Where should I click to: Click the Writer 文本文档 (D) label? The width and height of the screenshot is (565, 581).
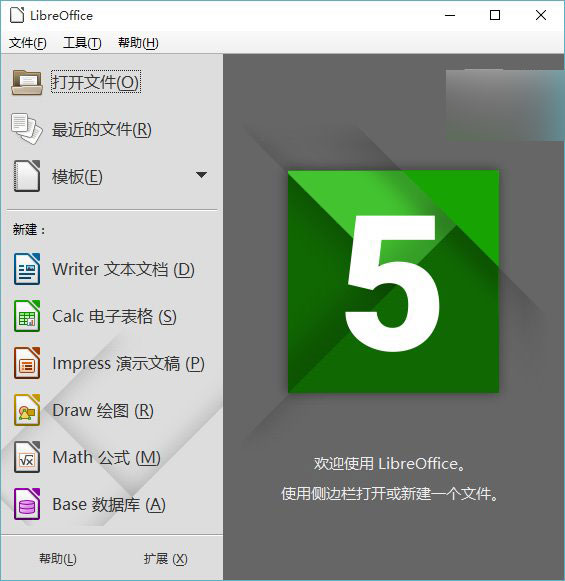[x=123, y=269]
